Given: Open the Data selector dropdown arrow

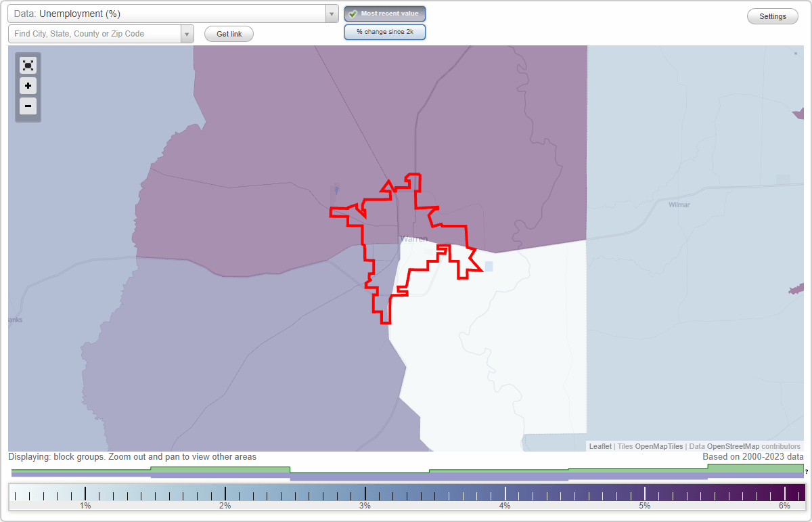Looking at the screenshot, I should click(x=332, y=14).
